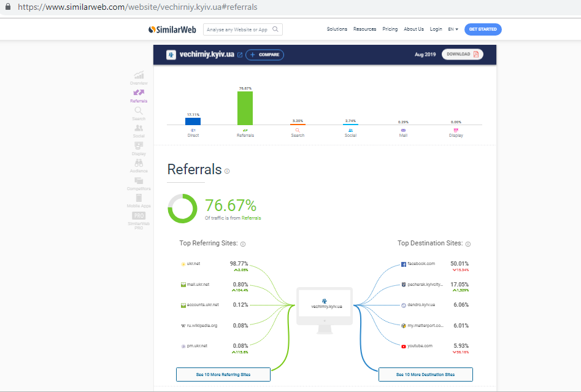Open the Display sidebar icon
Image resolution: width=581 pixels, height=392 pixels.
pos(139,146)
